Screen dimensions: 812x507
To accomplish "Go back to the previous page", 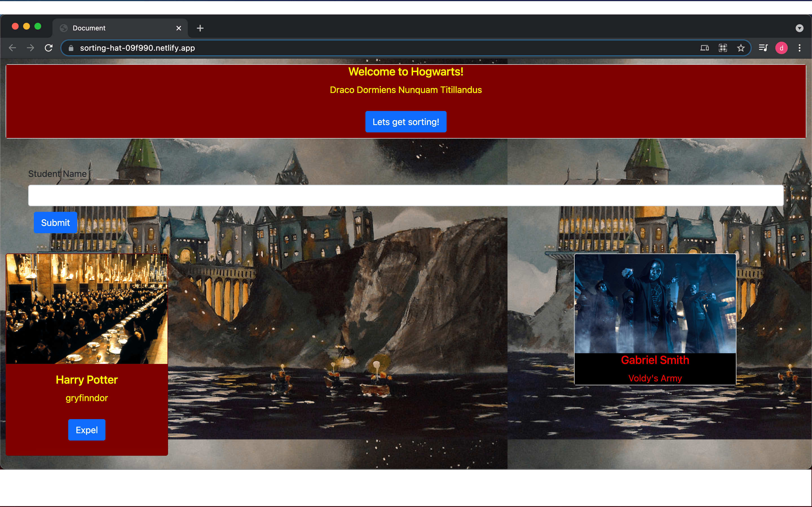I will (x=12, y=48).
